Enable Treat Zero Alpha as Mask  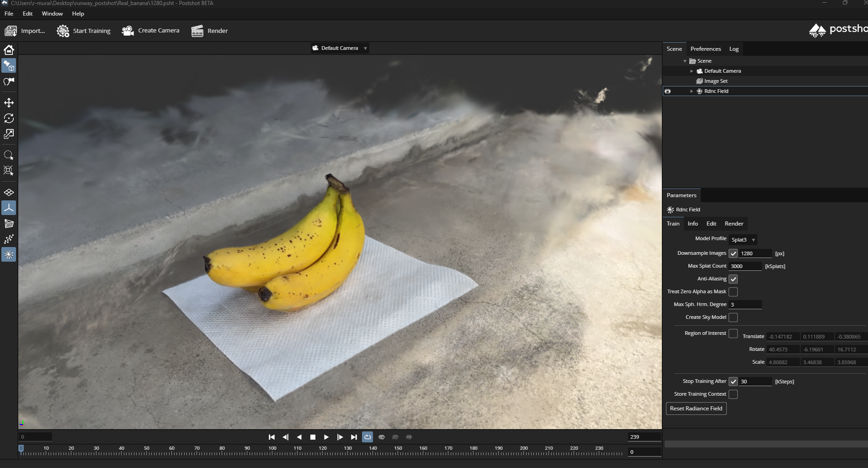tap(733, 292)
